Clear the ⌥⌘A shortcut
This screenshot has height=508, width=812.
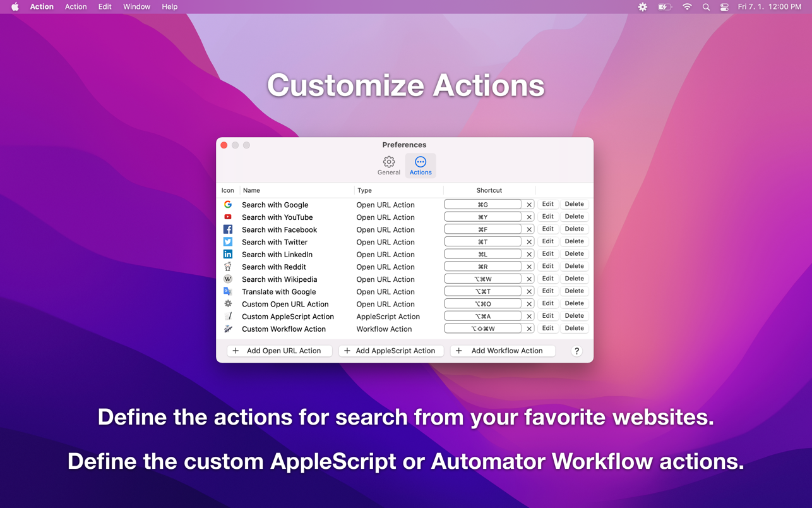(529, 316)
